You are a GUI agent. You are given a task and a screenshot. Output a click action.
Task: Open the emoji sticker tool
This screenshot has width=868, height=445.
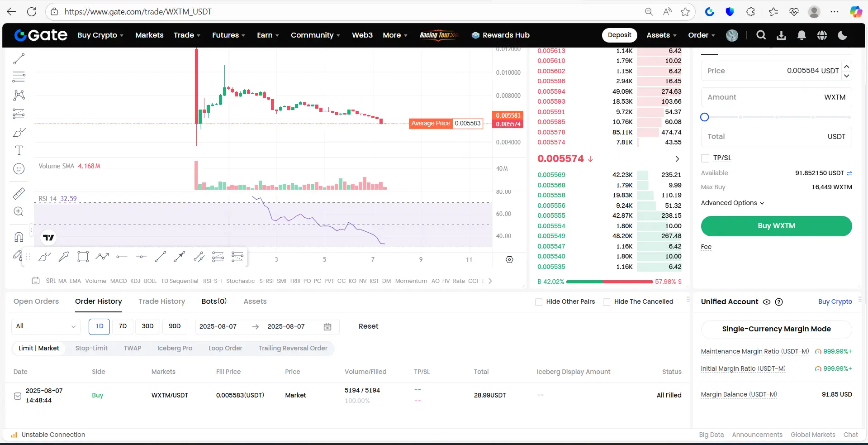coord(19,169)
